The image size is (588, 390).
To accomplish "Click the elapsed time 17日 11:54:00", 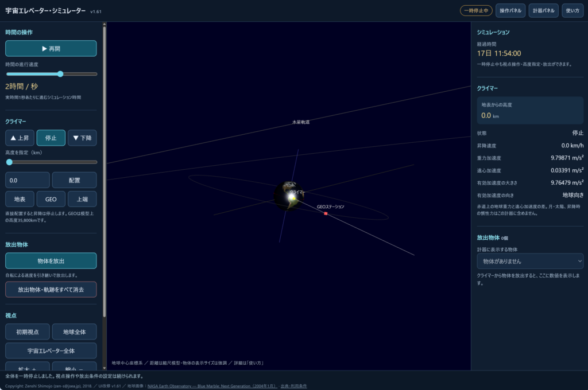I will pos(499,53).
